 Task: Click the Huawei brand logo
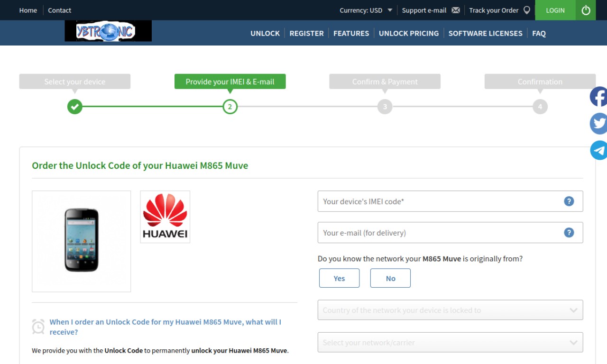(x=165, y=217)
